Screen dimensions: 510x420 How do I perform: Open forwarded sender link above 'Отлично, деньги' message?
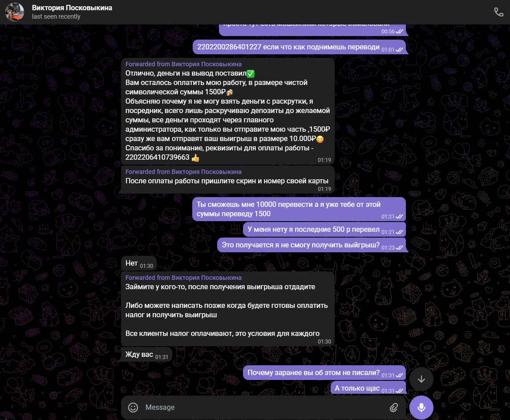183,64
